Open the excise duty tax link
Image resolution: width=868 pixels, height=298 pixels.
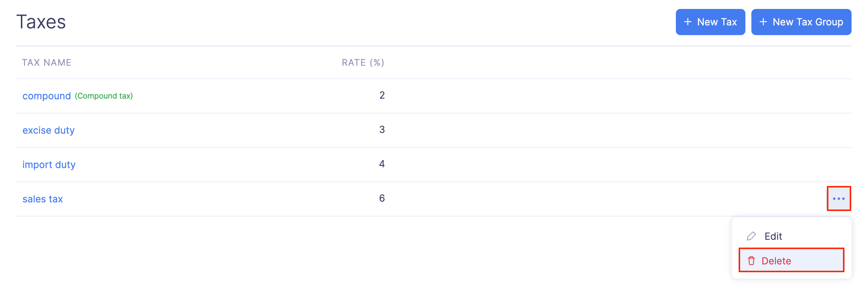[49, 130]
